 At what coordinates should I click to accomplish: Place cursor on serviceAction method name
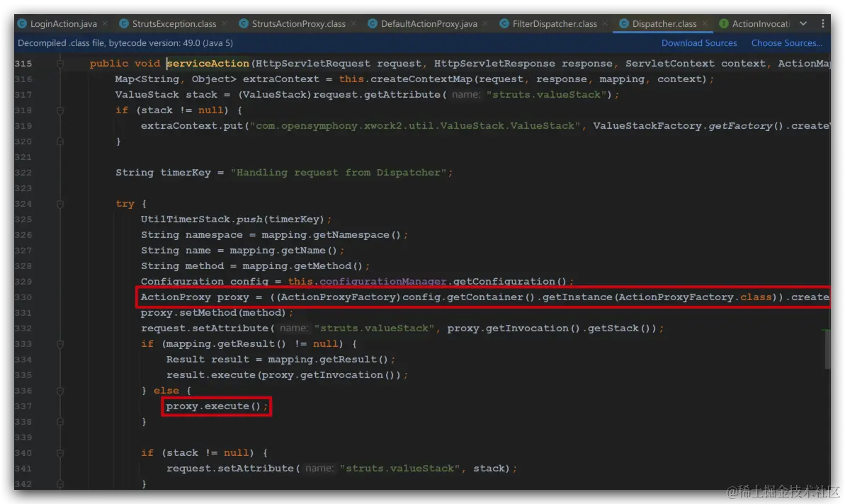coord(208,64)
